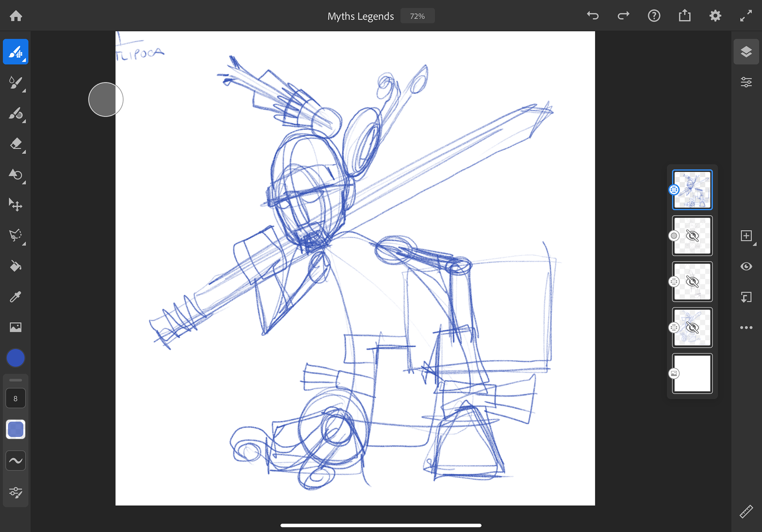Activate the move and transform tool
This screenshot has height=532, width=762.
coord(15,205)
